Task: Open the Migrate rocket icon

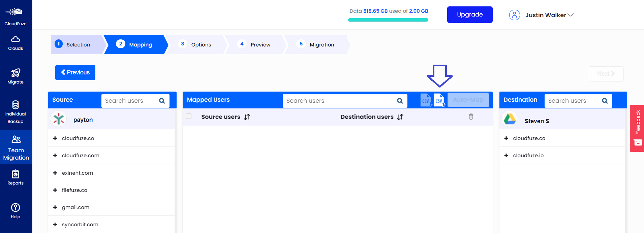Action: pos(16,76)
